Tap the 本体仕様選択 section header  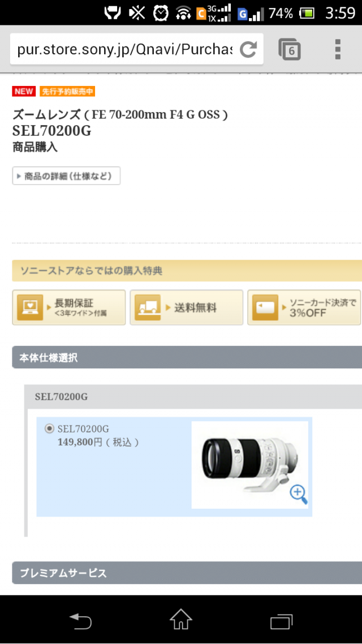click(x=187, y=357)
